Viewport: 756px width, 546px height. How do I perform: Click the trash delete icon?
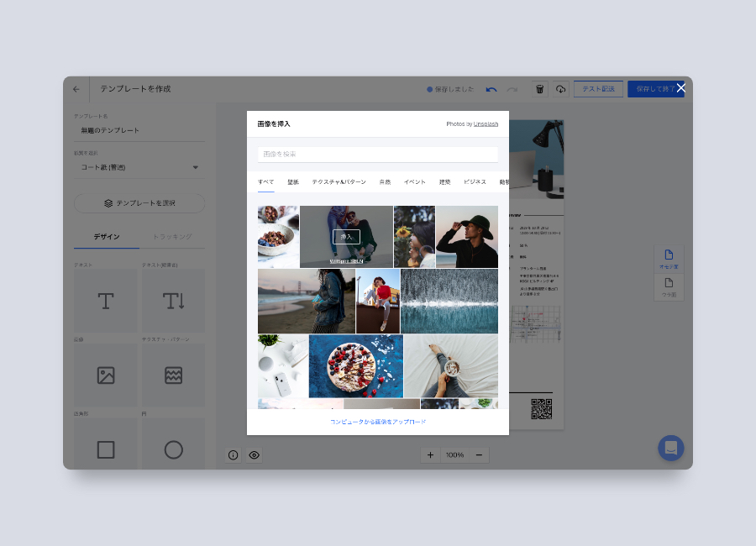(540, 89)
